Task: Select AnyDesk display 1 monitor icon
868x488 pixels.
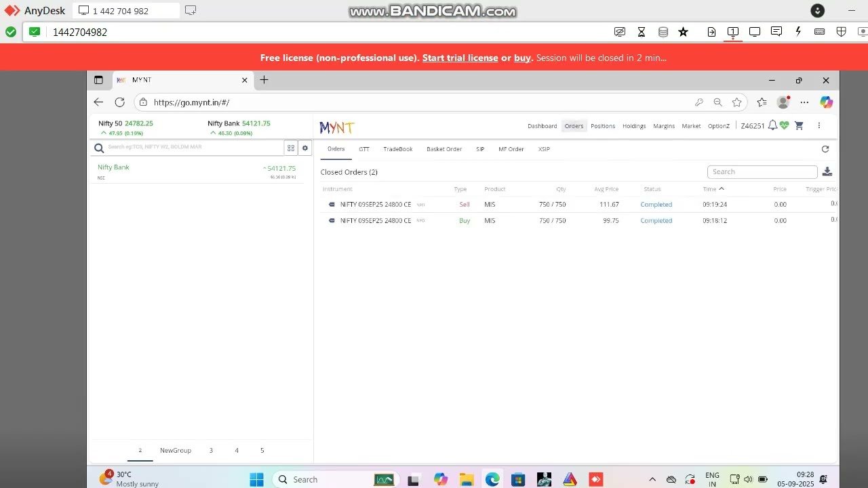Action: (733, 32)
